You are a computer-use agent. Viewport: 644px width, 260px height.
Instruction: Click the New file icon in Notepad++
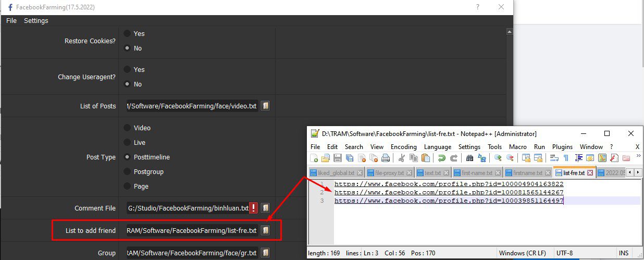pyautogui.click(x=314, y=158)
